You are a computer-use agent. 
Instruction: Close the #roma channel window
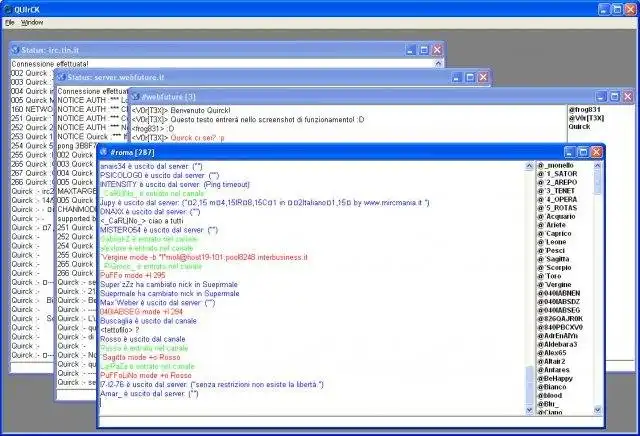596,152
